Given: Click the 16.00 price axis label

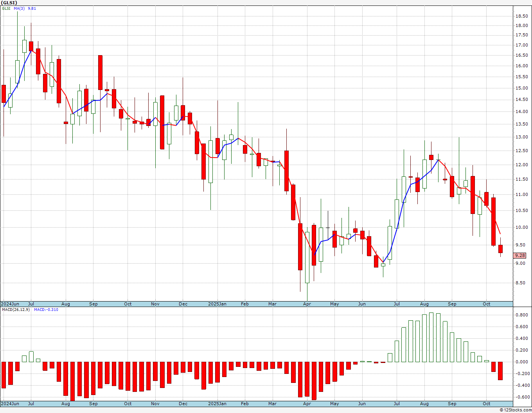Looking at the screenshot, I should click(521, 66).
